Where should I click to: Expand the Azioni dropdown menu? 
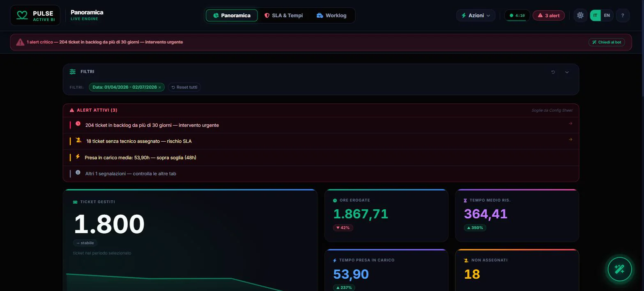(x=476, y=16)
